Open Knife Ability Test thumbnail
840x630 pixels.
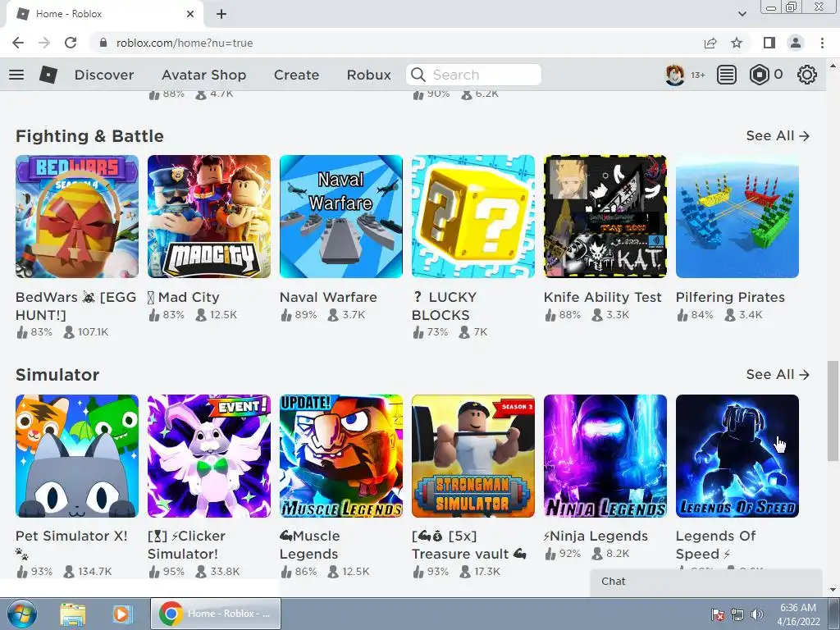[605, 217]
